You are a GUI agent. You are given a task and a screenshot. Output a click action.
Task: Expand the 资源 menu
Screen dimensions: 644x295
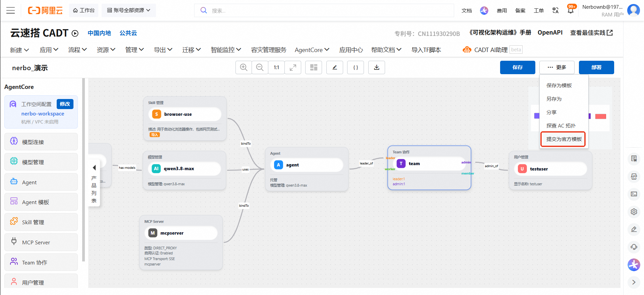tap(106, 50)
